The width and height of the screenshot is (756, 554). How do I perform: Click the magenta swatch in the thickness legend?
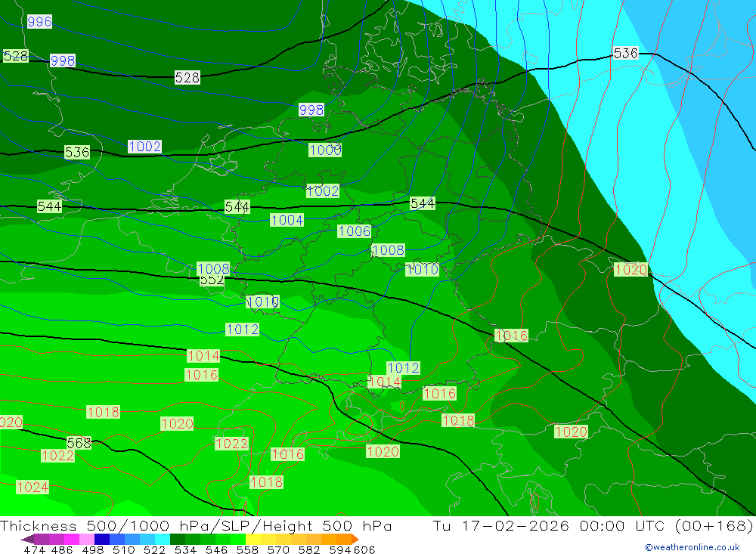pos(71,539)
